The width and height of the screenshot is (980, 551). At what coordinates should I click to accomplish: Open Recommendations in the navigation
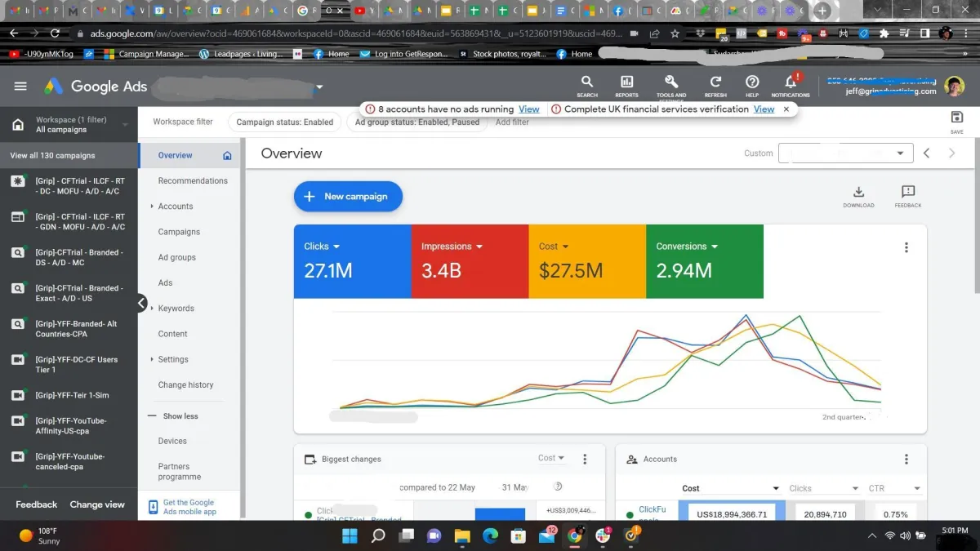[x=193, y=180]
